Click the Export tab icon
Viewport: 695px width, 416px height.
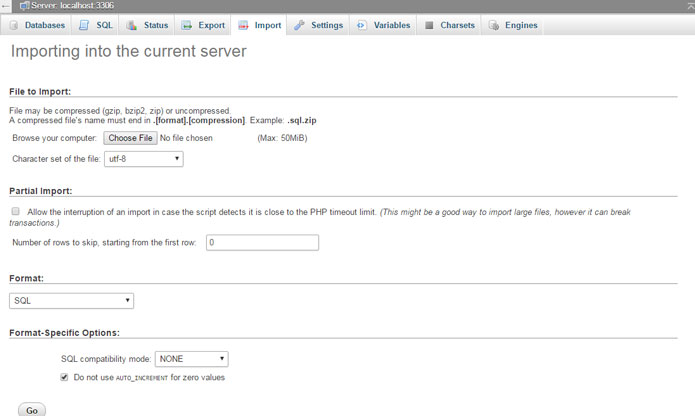(187, 25)
